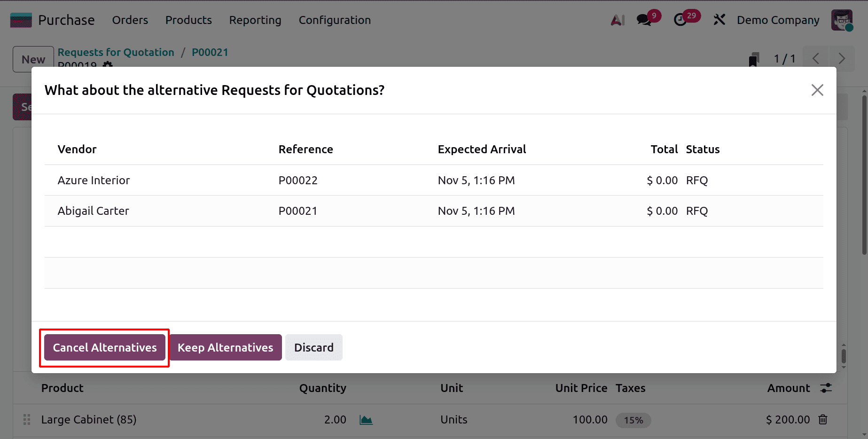View forecast graph icon for Large Cabinet
This screenshot has height=439, width=868.
click(x=366, y=420)
